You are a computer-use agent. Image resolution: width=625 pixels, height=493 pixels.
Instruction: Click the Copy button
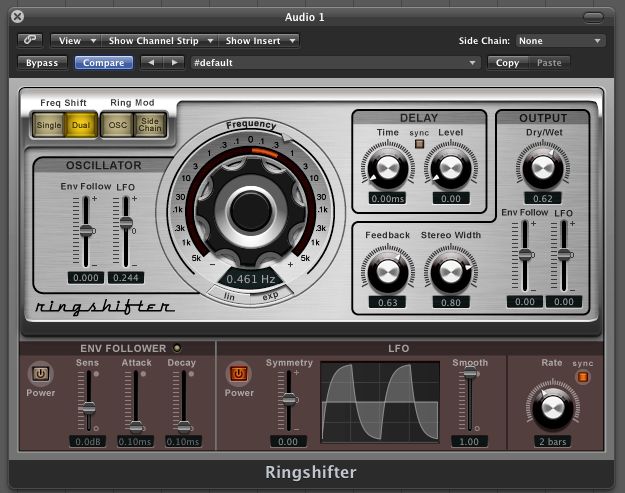tap(507, 63)
